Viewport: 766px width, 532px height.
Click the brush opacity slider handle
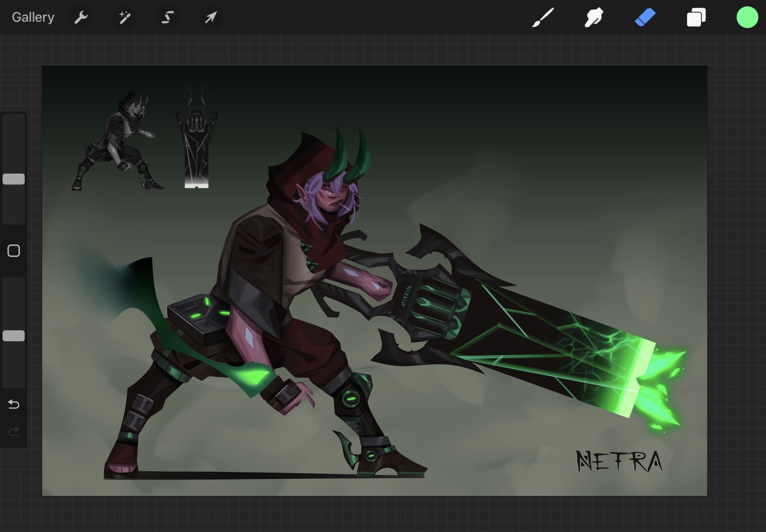14,336
